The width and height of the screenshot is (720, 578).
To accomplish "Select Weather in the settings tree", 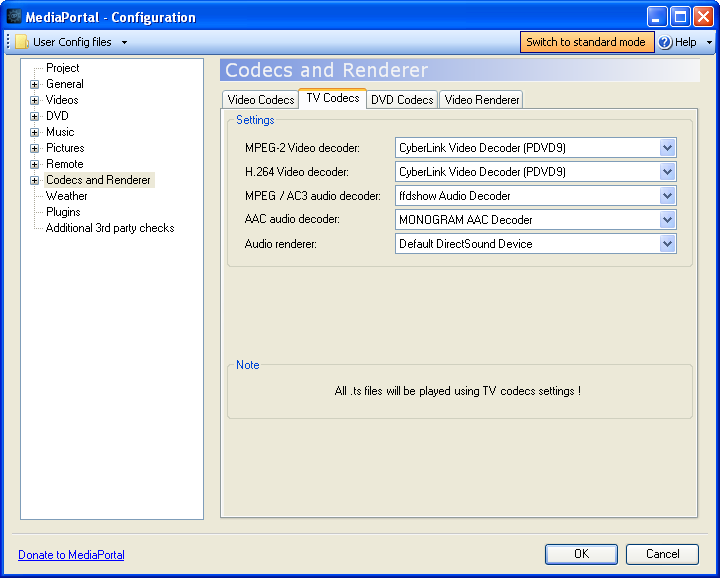I will 67,196.
